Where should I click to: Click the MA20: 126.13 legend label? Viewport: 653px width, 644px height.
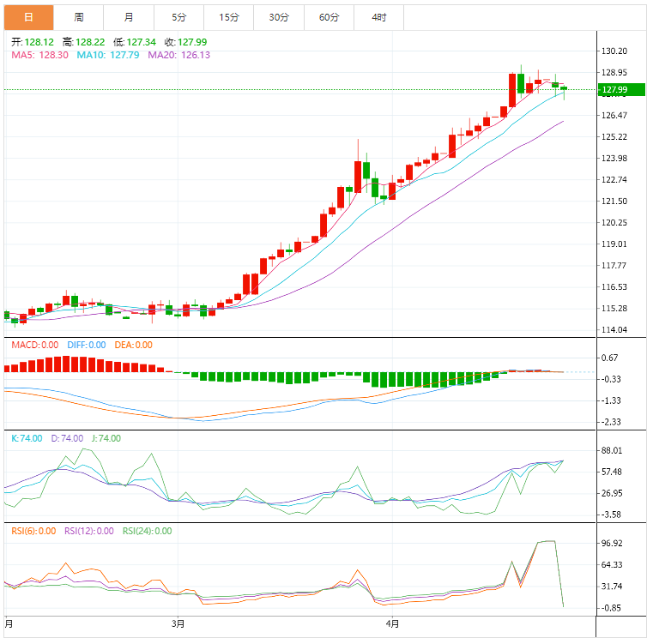coord(179,55)
